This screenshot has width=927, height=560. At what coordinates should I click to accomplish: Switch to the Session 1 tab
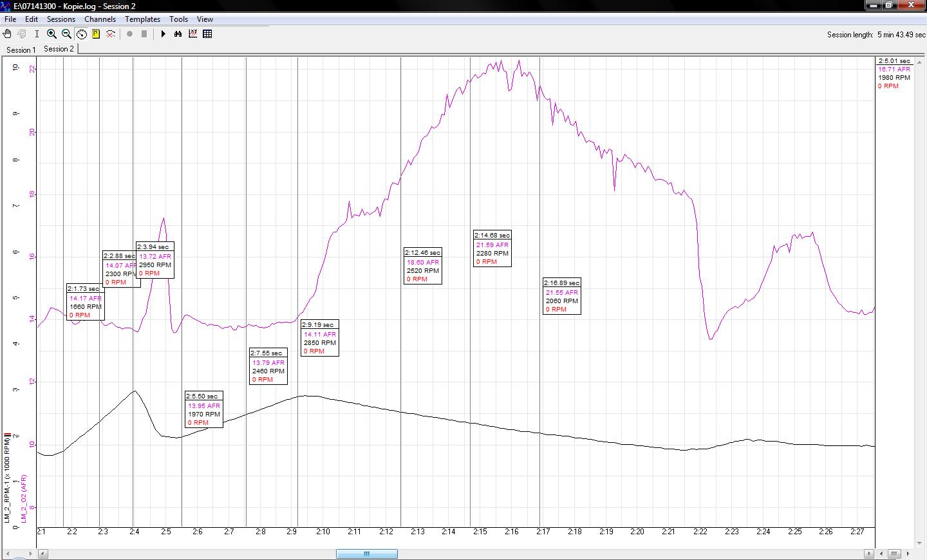tap(21, 50)
